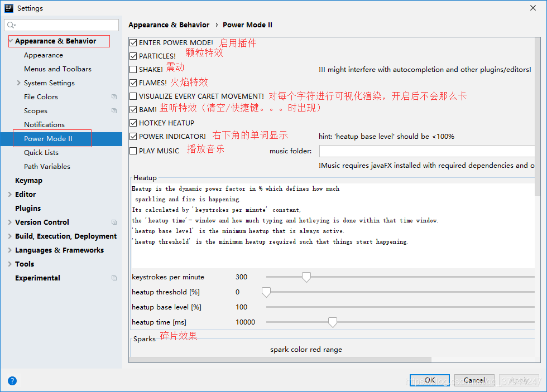The width and height of the screenshot is (547, 392).
Task: Enable the PLAY MUSIC checkbox
Action: tap(133, 151)
